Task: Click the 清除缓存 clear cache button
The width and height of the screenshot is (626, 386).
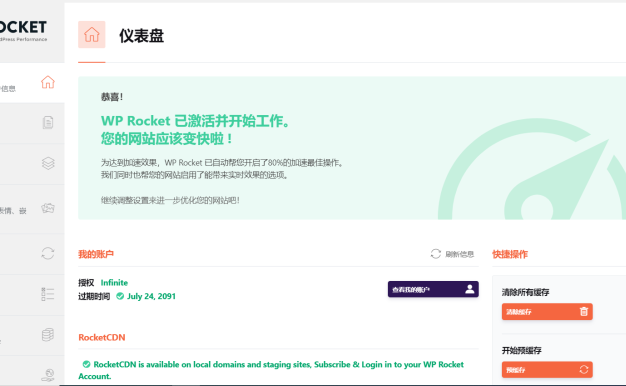Action: click(x=547, y=312)
